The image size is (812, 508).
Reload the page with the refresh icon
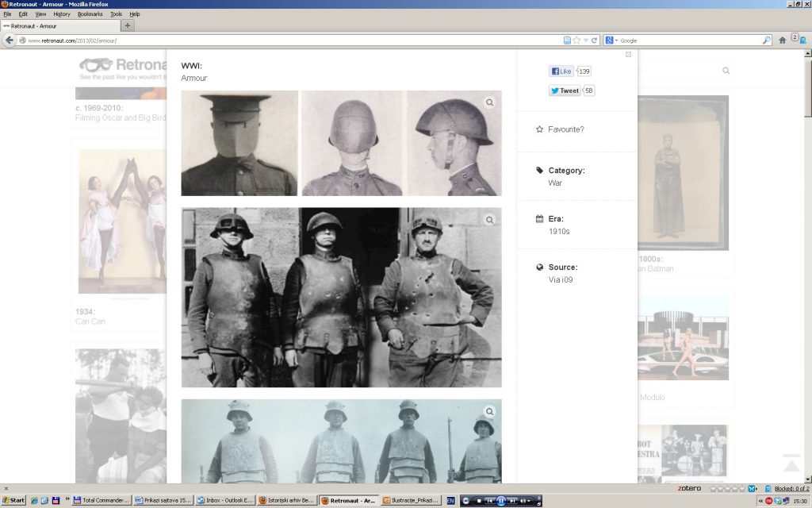click(594, 40)
